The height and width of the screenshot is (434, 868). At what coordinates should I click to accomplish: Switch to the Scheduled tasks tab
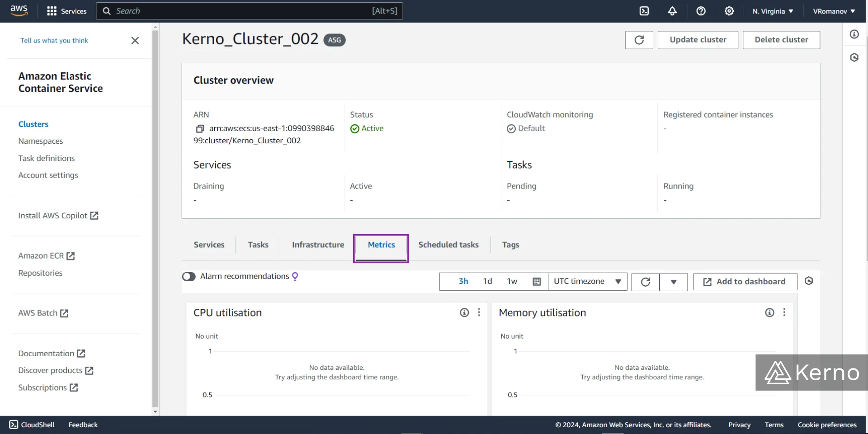pos(448,245)
